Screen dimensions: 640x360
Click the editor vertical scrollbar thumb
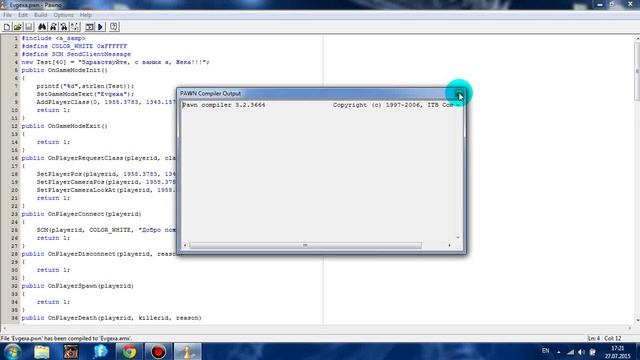(x=637, y=71)
